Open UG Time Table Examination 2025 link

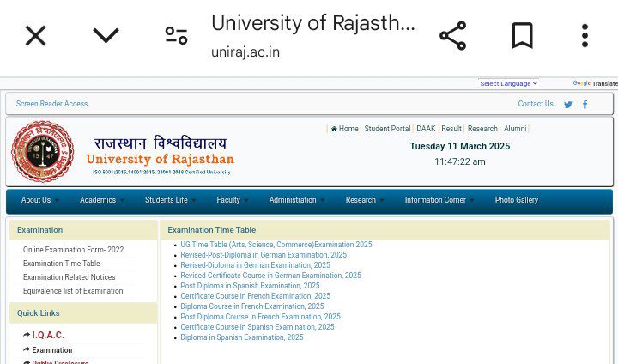point(276,245)
